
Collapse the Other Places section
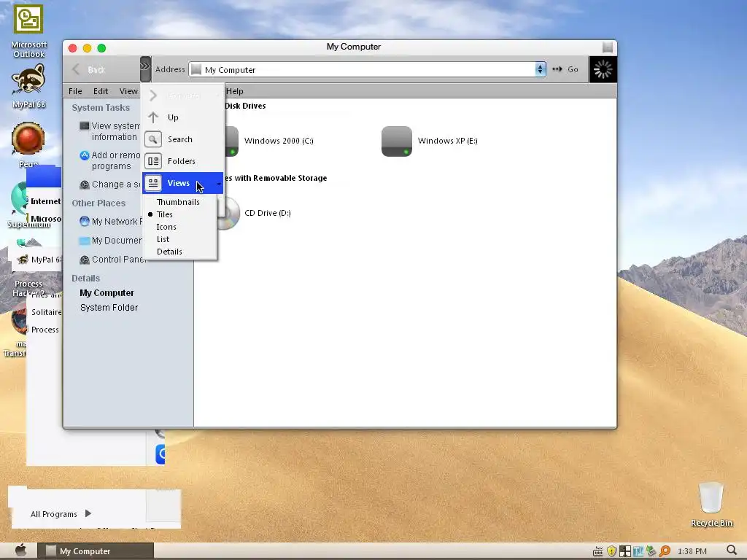coord(98,203)
